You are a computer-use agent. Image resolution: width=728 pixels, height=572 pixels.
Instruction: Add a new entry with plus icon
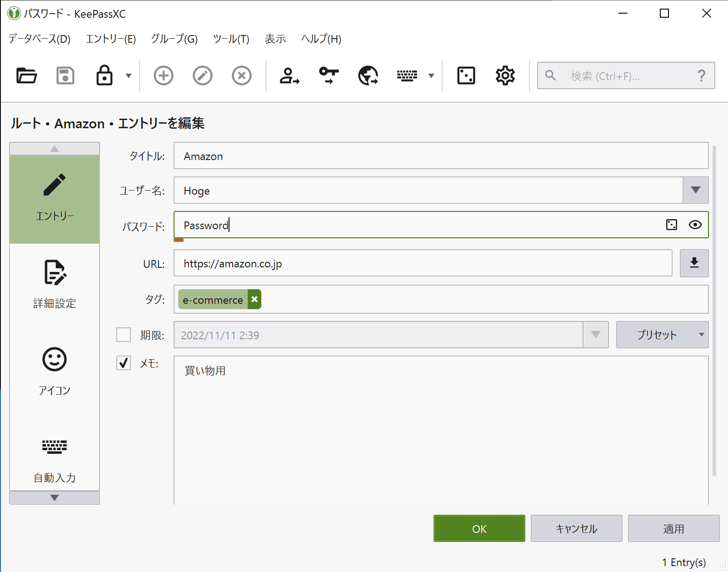(x=164, y=75)
